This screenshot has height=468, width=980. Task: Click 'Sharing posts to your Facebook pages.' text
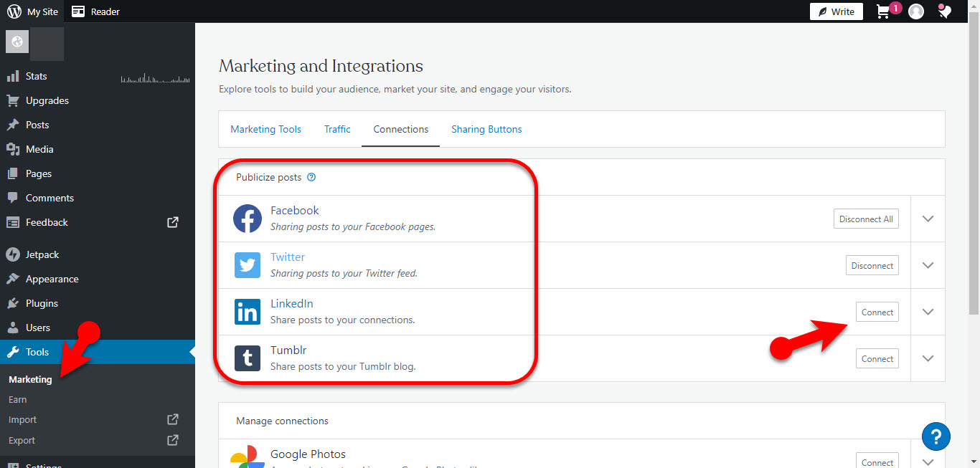353,226
